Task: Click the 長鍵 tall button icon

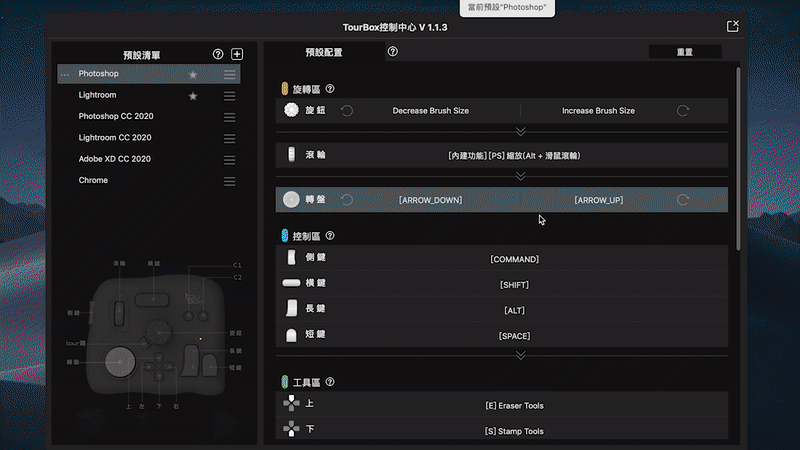Action: pos(291,308)
